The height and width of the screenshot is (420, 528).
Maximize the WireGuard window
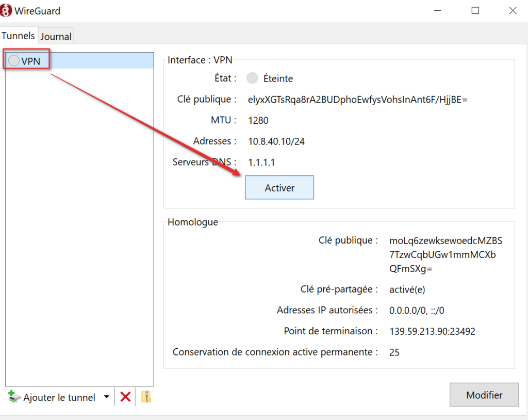[475, 10]
